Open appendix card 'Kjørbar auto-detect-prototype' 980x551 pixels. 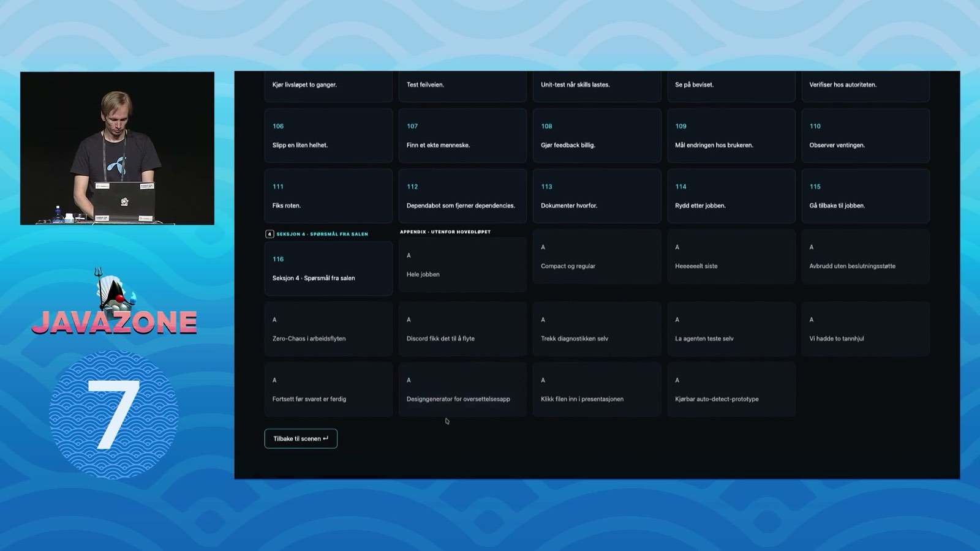731,389
